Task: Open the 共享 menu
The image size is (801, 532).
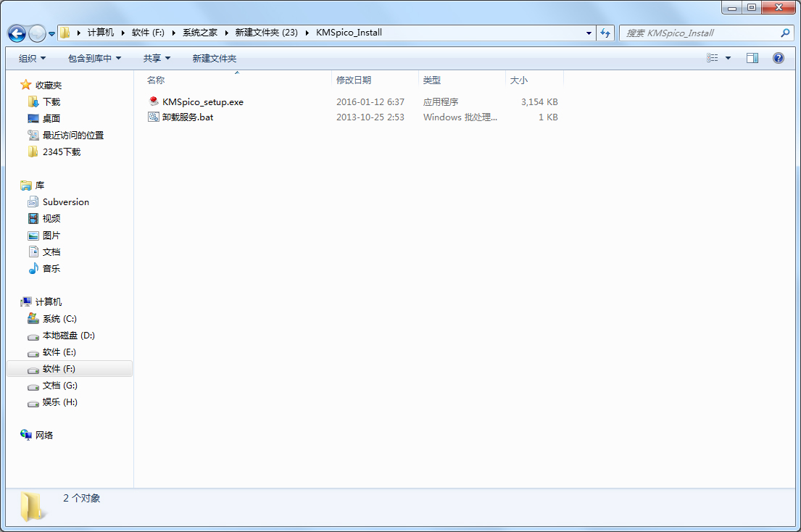Action: 157,58
